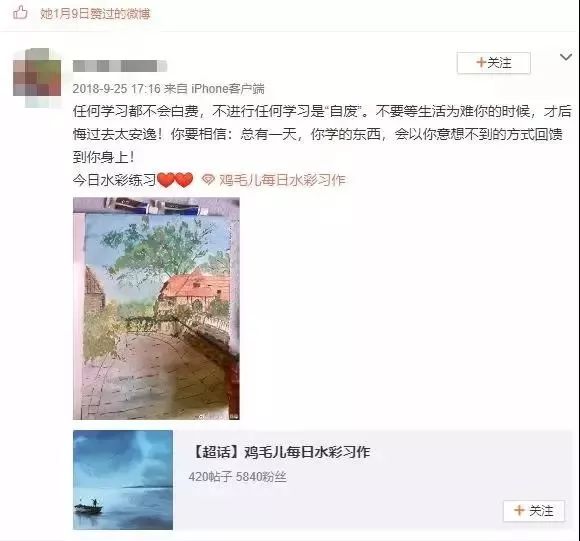
Task: Click 她1月9日赞过的微博 header text
Action: click(x=95, y=14)
